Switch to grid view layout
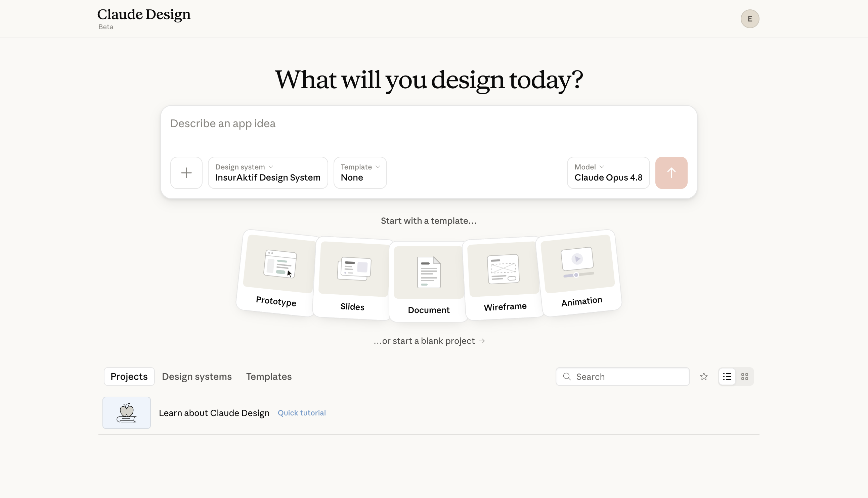The width and height of the screenshot is (868, 498). 744,377
